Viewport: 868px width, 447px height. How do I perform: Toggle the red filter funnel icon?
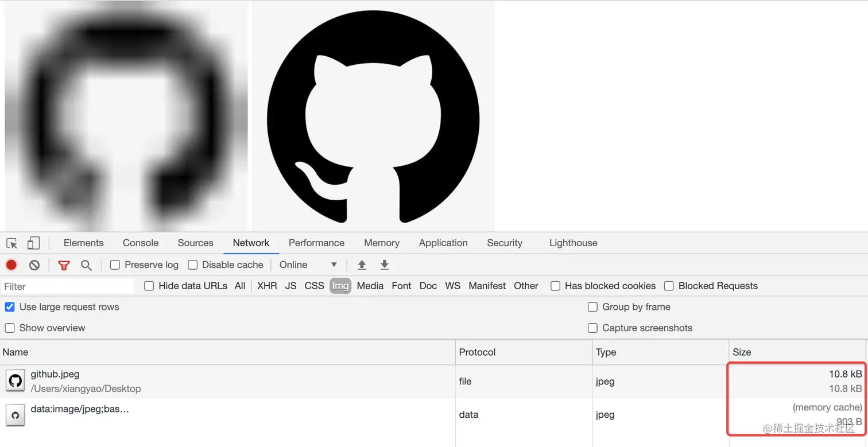coord(64,265)
